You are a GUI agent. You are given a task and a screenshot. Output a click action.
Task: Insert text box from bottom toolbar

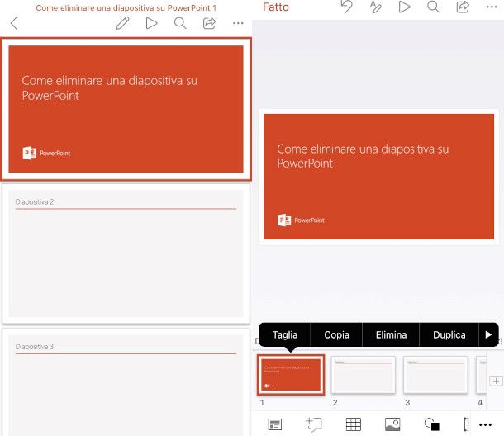(x=466, y=424)
